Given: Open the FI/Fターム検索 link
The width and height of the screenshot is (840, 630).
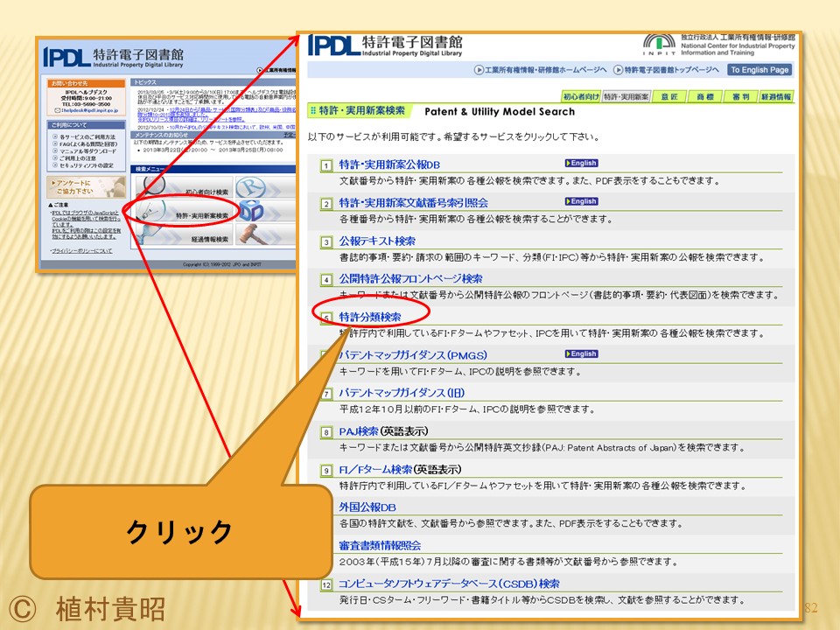Looking at the screenshot, I should pos(375,469).
